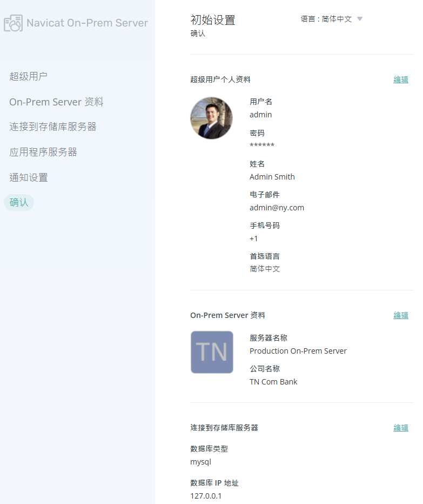423x504 pixels.
Task: Open 通知设置 sidebar step
Action: point(28,177)
